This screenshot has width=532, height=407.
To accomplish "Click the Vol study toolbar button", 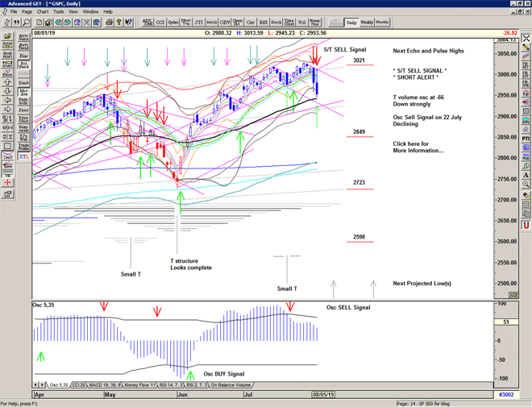I will tap(302, 23).
